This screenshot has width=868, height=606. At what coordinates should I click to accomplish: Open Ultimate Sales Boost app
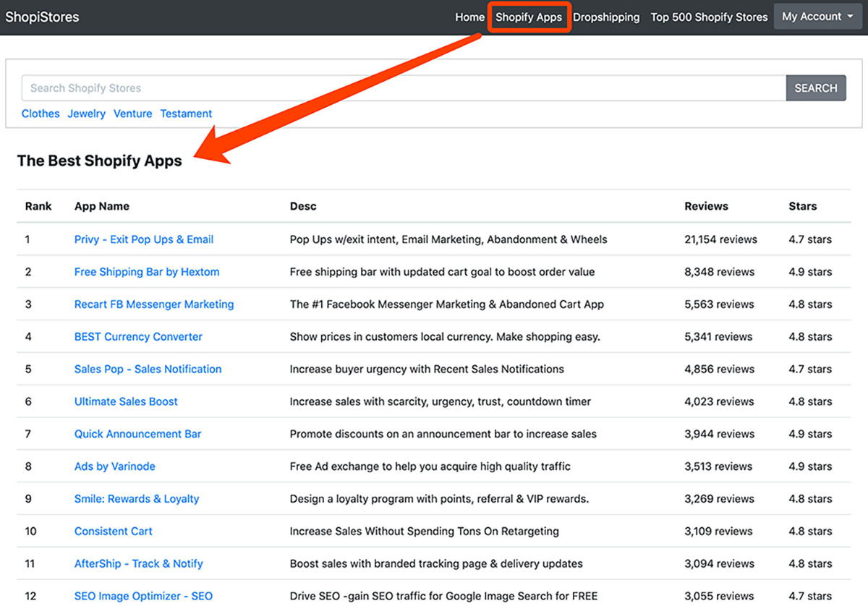126,401
